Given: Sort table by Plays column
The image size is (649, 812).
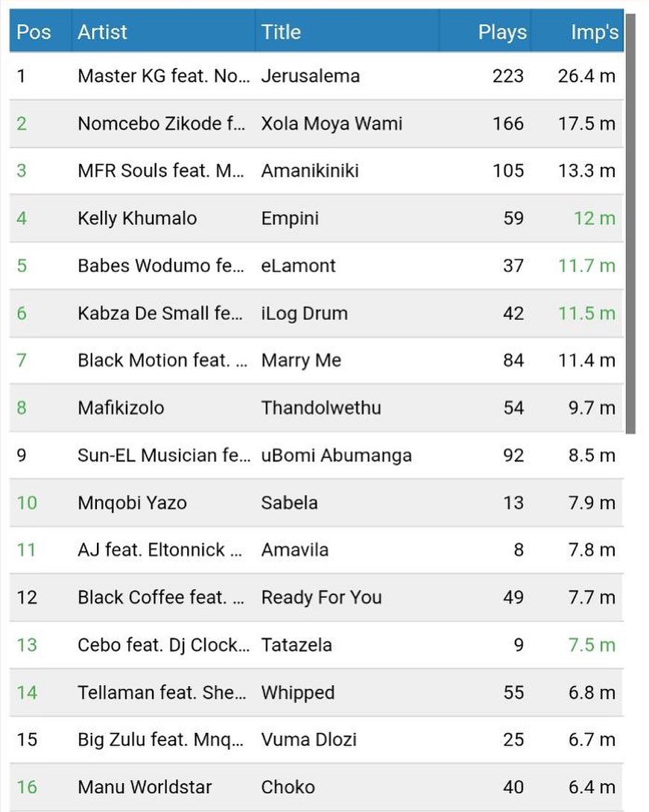Looking at the screenshot, I should [x=501, y=32].
